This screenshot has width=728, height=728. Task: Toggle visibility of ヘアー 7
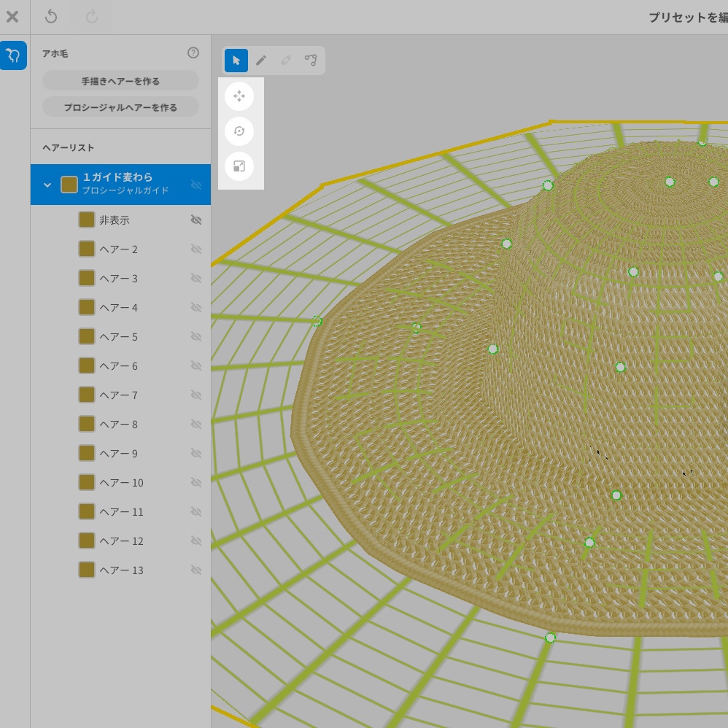click(x=196, y=395)
